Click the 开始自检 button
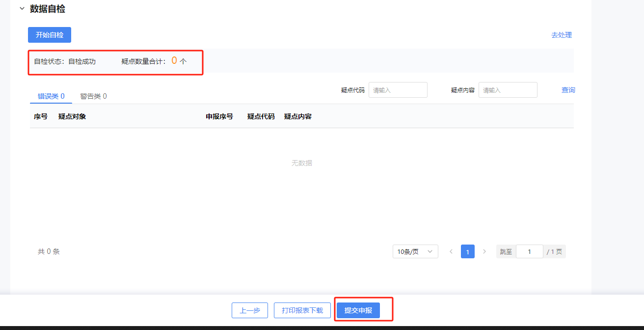This screenshot has width=644, height=330. (x=50, y=35)
